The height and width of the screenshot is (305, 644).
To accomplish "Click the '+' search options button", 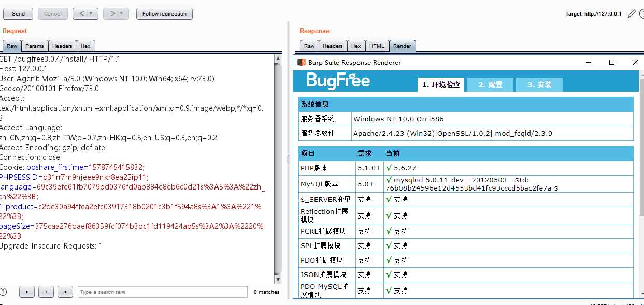I will coord(46,292).
